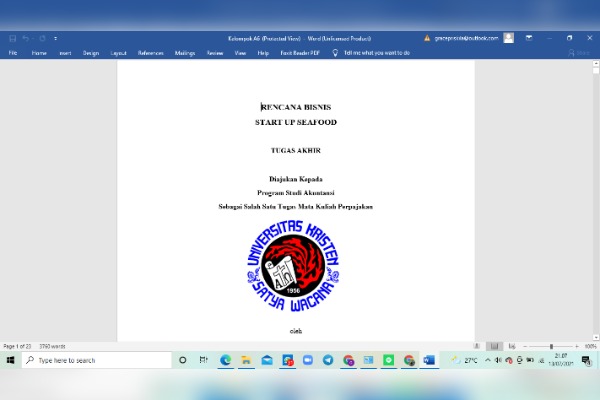Click the 'Program Studi Akuntansi' line
Screen dimensions: 600x400
(x=296, y=193)
